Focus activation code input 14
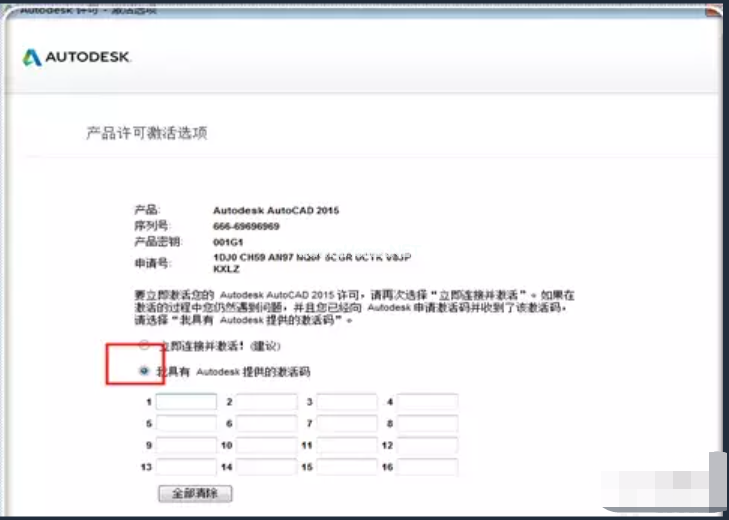 pyautogui.click(x=267, y=467)
